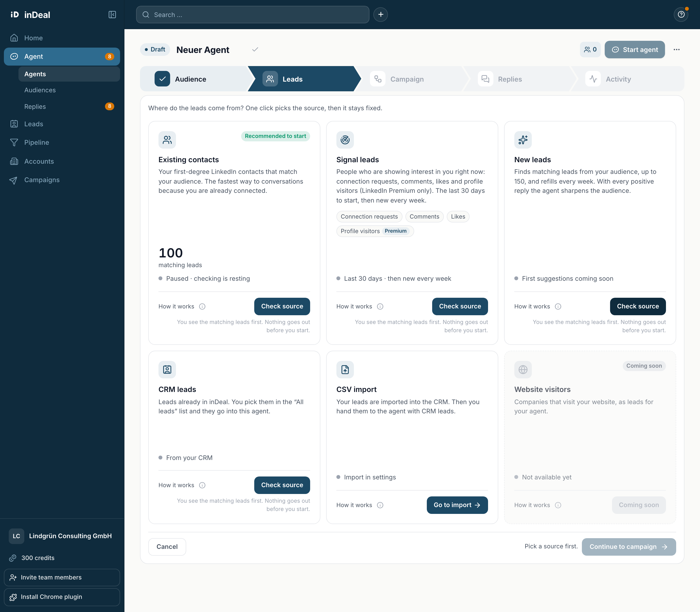Open the help question mark icon
700x612 pixels.
pyautogui.click(x=681, y=15)
